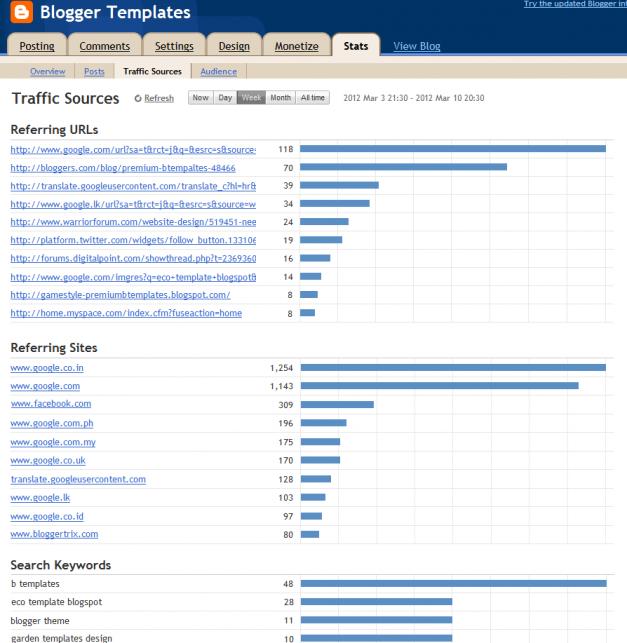627x643 pixels.
Task: Click the 'blogger theme' search keyword
Action: pos(40,621)
